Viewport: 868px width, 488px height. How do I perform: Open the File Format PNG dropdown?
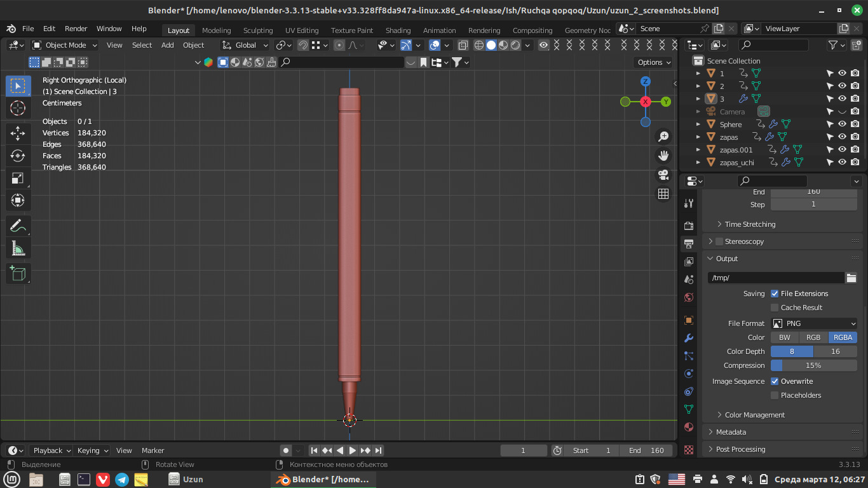[814, 323]
